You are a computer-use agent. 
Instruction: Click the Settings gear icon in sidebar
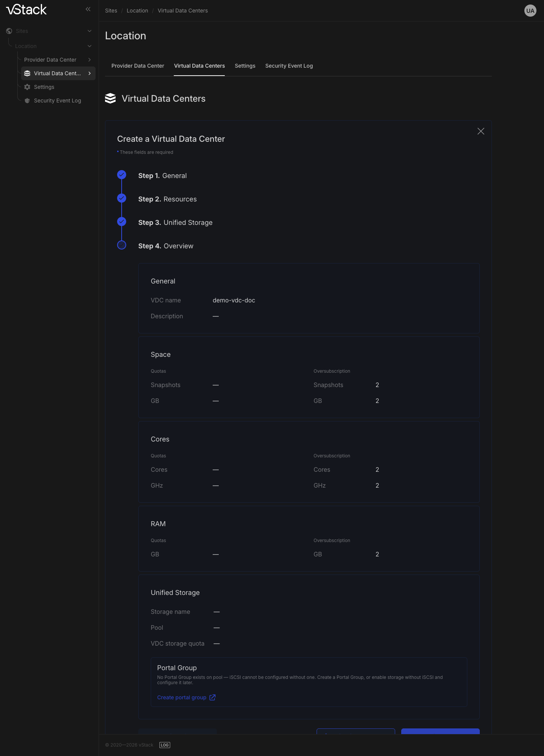tap(27, 87)
